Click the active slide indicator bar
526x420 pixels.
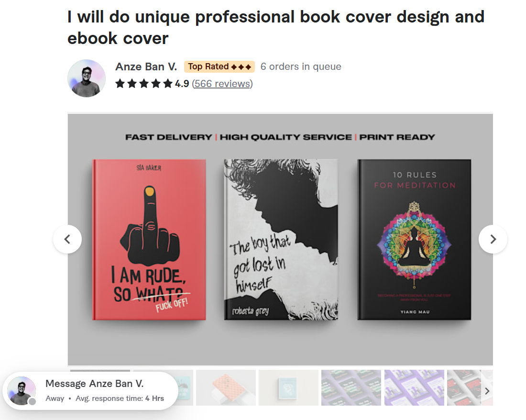coord(100,370)
